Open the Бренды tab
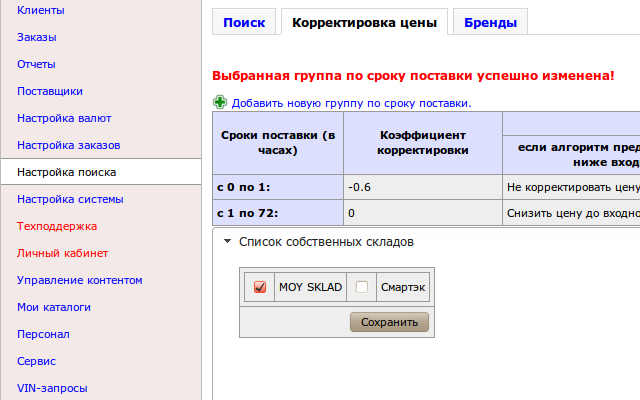 (x=490, y=22)
